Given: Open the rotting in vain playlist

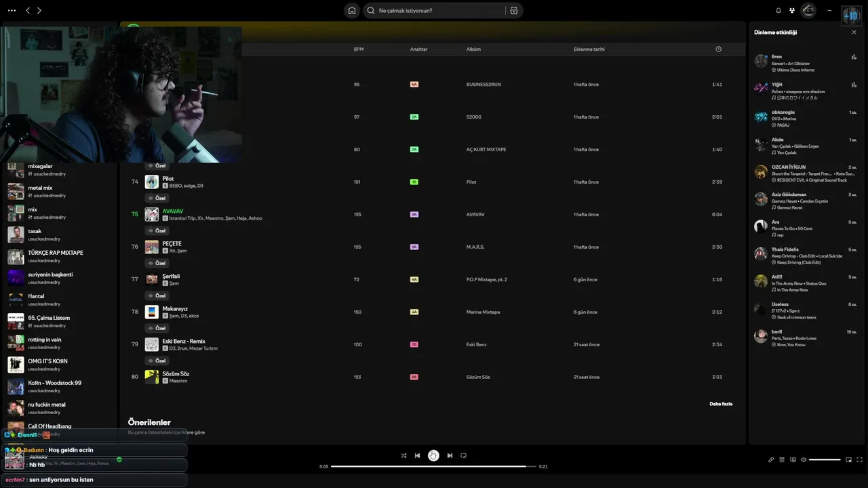Looking at the screenshot, I should point(60,343).
